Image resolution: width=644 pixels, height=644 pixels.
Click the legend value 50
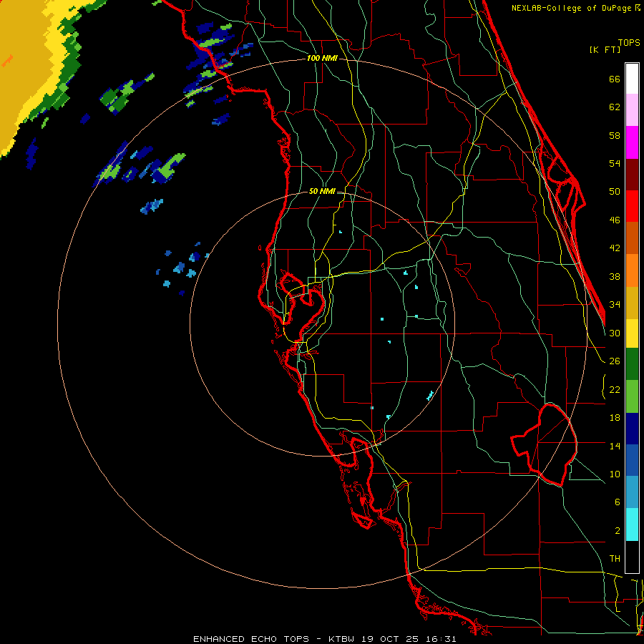615,191
